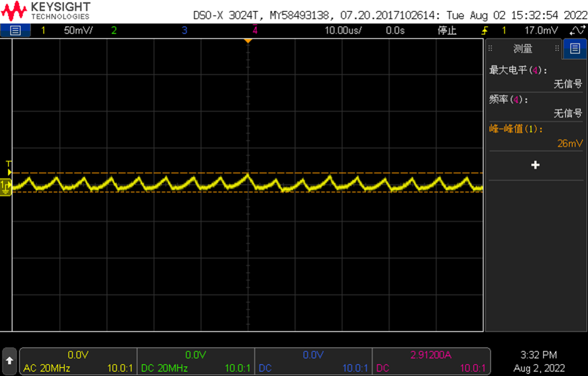Click the trigger rising edge icon
Viewport: 588px width, 376px height.
click(485, 30)
